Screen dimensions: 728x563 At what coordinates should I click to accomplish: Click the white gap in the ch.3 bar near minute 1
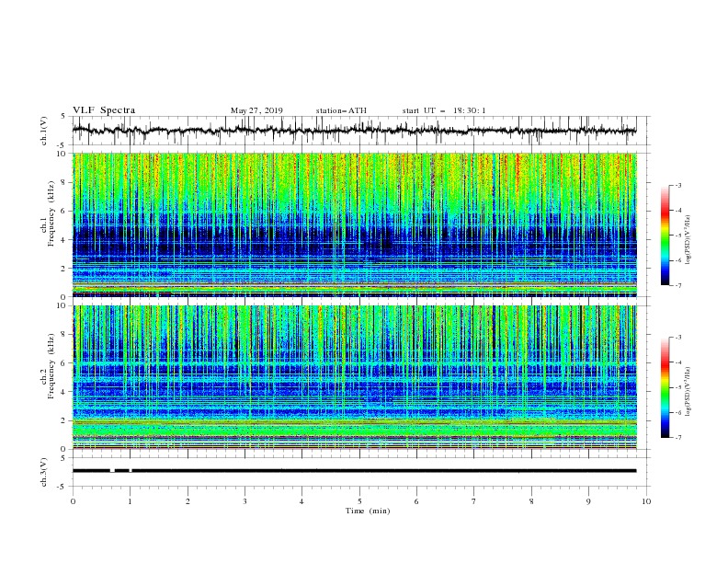[130, 471]
